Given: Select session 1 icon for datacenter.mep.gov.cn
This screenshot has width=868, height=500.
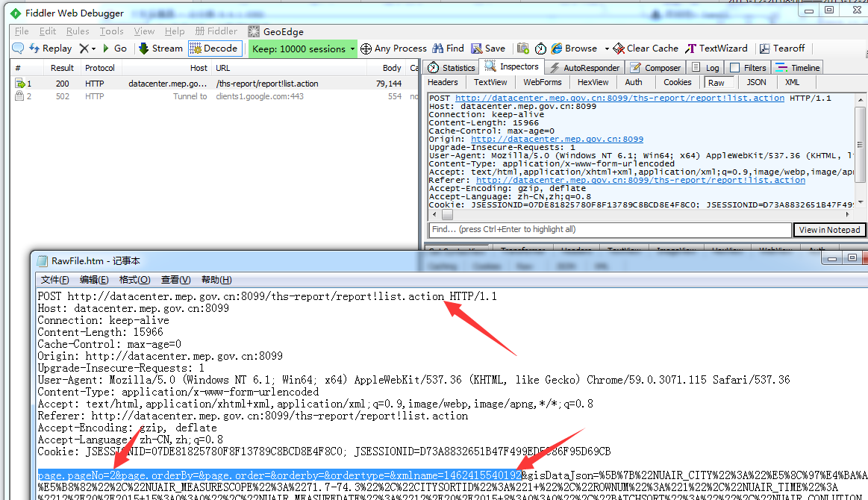Looking at the screenshot, I should (20, 84).
